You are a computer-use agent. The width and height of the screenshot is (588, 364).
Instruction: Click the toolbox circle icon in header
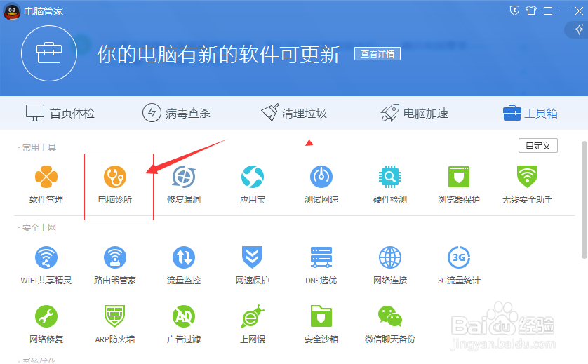click(x=49, y=53)
